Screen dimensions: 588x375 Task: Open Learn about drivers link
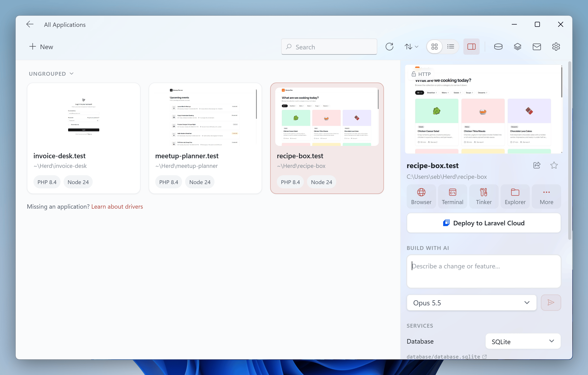pos(117,207)
